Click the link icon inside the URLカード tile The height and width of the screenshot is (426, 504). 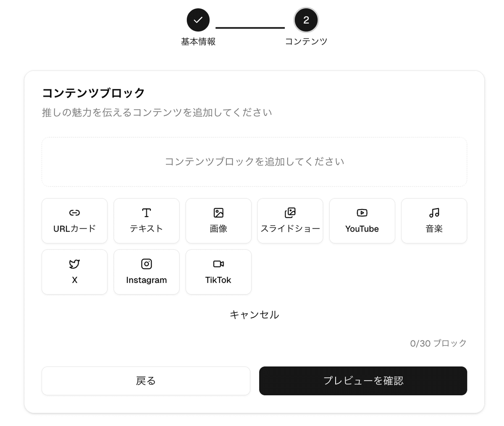pos(74,213)
